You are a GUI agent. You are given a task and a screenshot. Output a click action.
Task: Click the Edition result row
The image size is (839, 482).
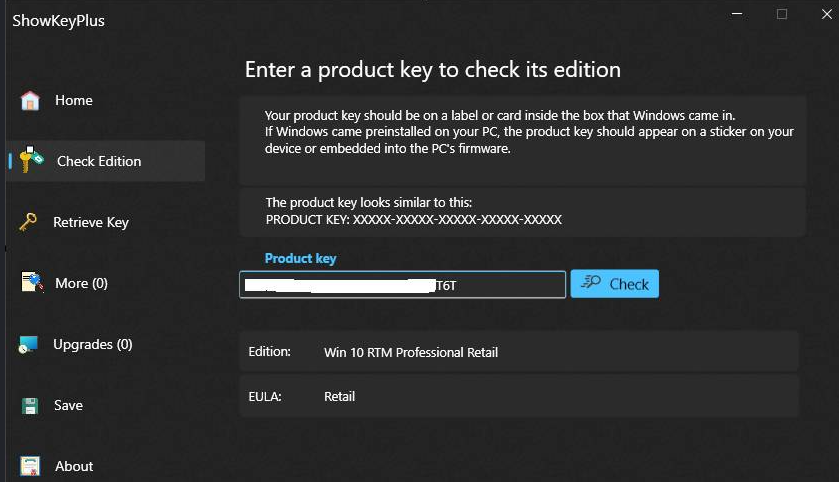click(x=519, y=351)
